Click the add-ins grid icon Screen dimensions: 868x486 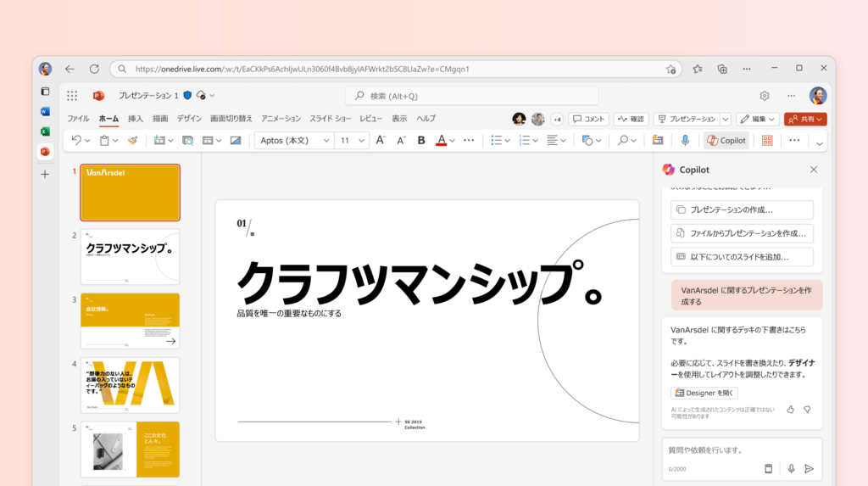767,141
